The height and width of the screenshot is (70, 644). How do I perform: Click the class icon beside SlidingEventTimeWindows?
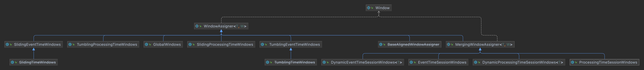point(7,44)
